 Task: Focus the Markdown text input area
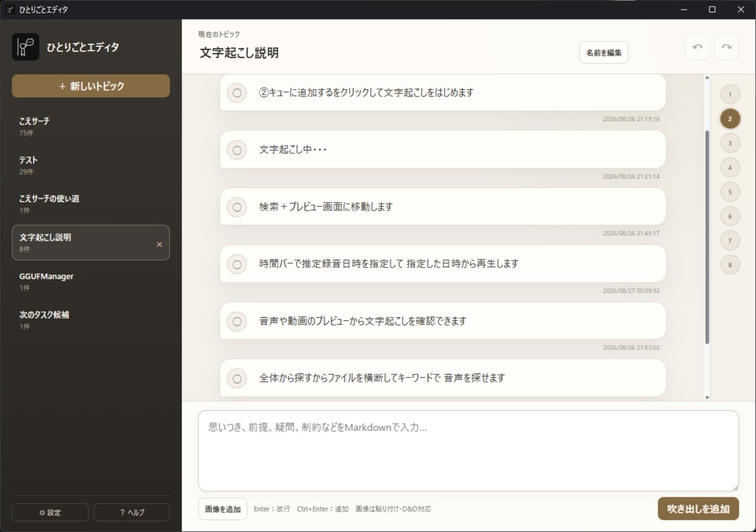click(x=468, y=451)
